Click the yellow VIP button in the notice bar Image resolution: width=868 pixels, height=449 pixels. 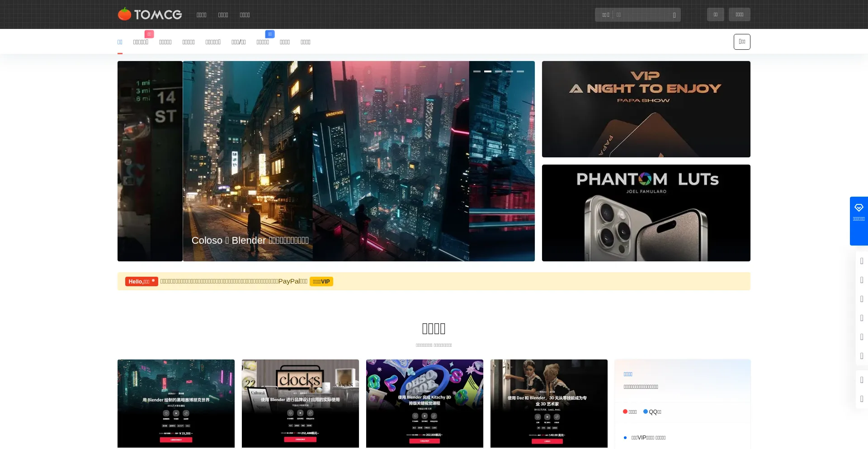321,282
